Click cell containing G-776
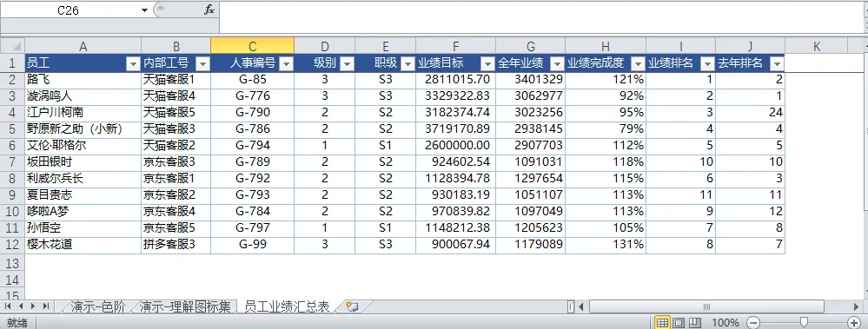Viewport: 868px width, 329px height. click(x=253, y=95)
